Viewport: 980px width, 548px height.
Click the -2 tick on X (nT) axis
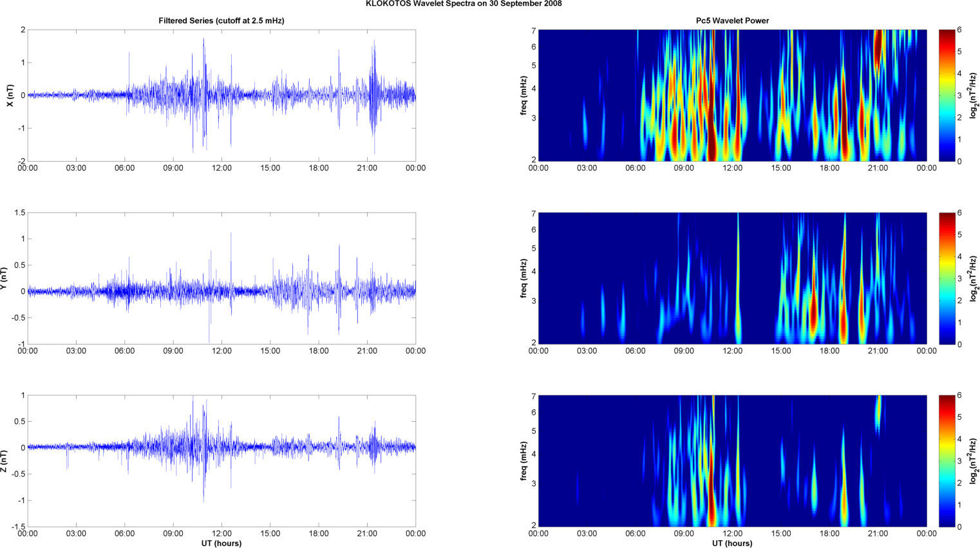click(21, 161)
